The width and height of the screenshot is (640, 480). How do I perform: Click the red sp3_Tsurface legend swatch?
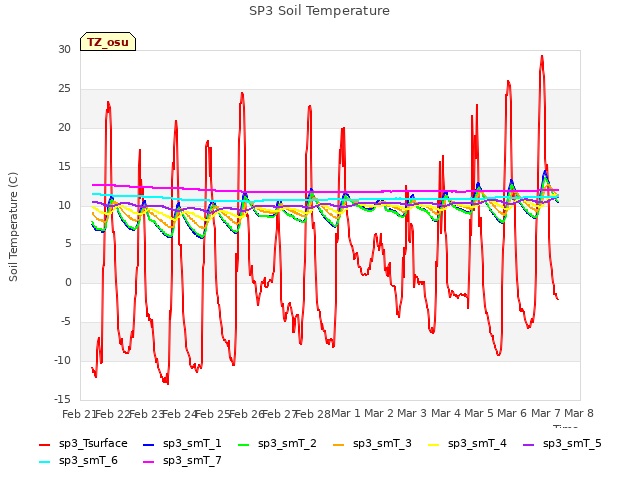(44, 445)
